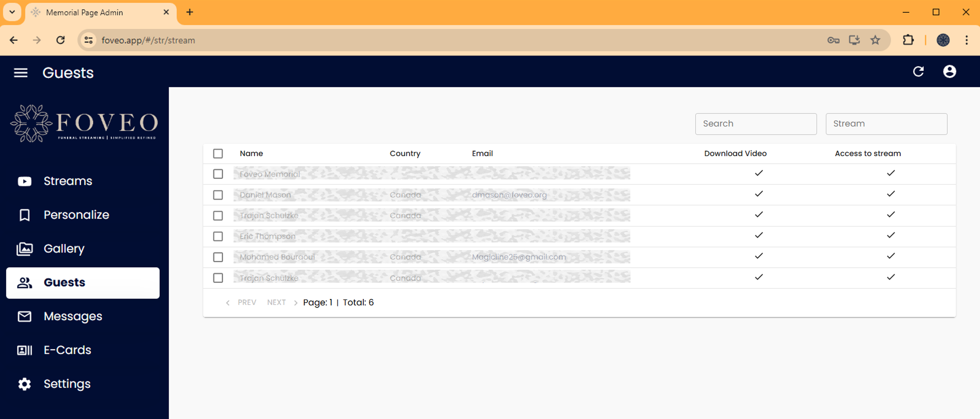This screenshot has height=419, width=980.
Task: Check the box for Daniel Mason row
Action: click(x=218, y=195)
